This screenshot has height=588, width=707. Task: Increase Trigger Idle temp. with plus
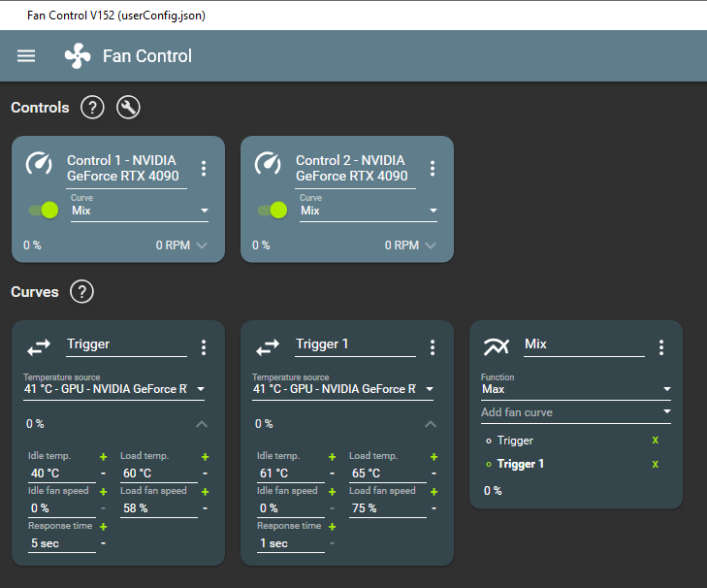click(103, 457)
